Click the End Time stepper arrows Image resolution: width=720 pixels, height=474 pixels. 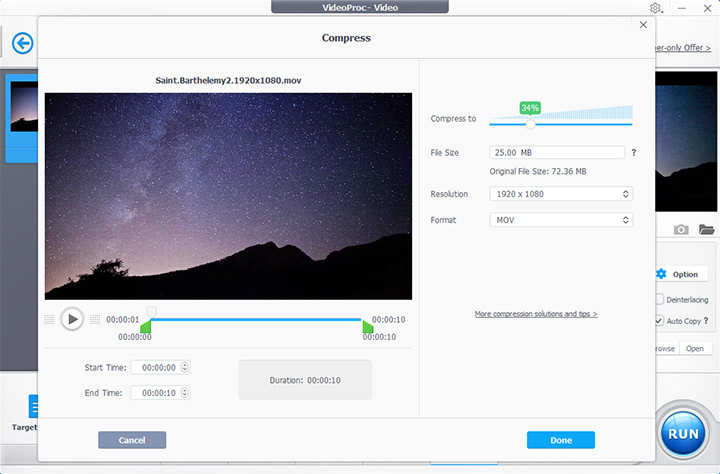[x=185, y=393]
